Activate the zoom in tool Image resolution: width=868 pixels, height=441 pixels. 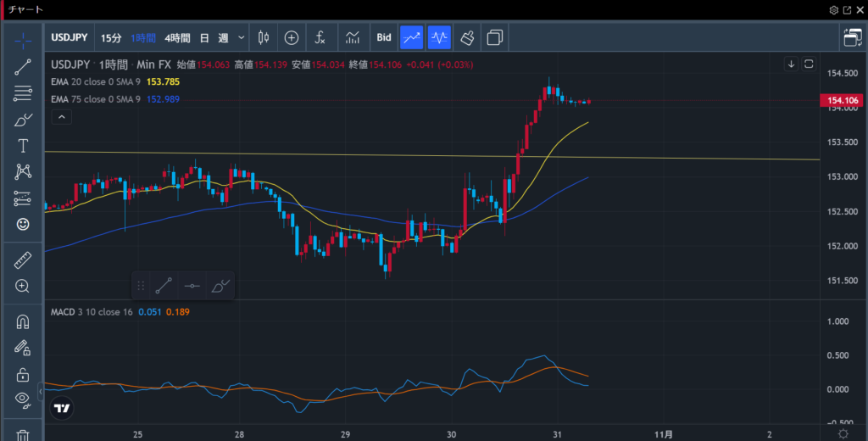point(23,287)
